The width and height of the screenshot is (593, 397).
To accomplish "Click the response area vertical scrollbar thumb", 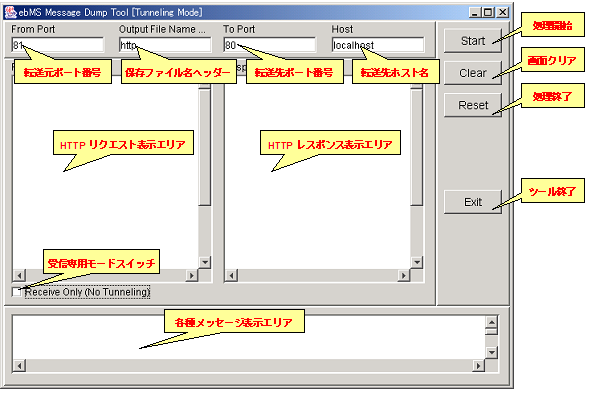I will pos(417,147).
